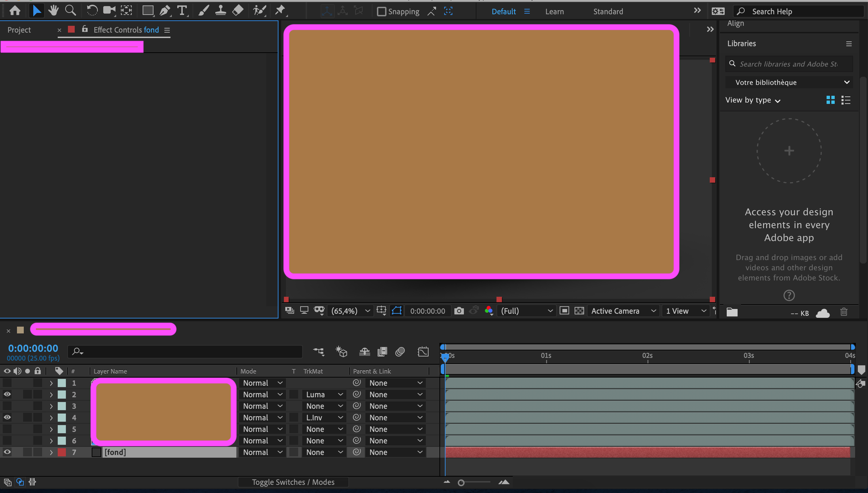
Task: Click the timeline zoom slider
Action: coord(461,482)
